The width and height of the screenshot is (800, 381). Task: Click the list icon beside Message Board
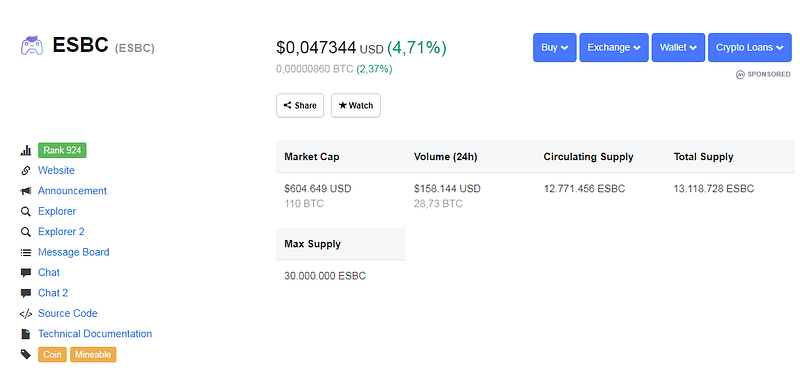coord(26,252)
